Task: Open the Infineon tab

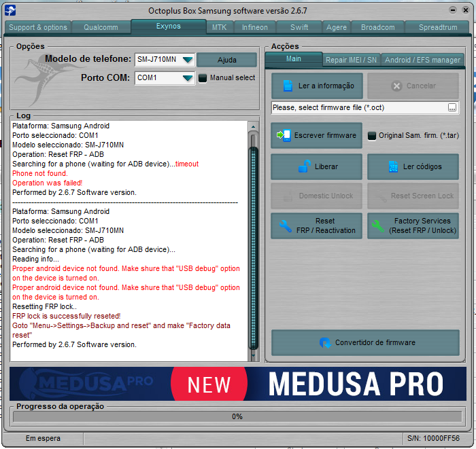Action: [255, 27]
